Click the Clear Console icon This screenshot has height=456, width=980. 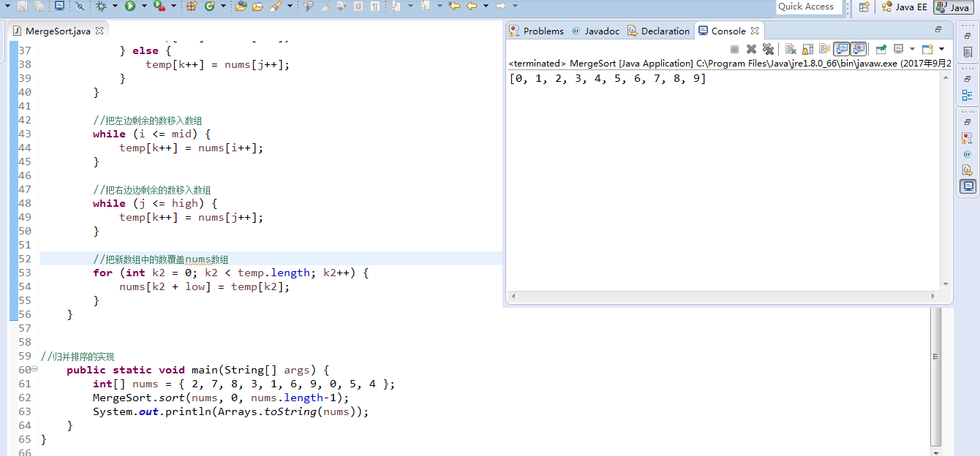[x=791, y=49]
